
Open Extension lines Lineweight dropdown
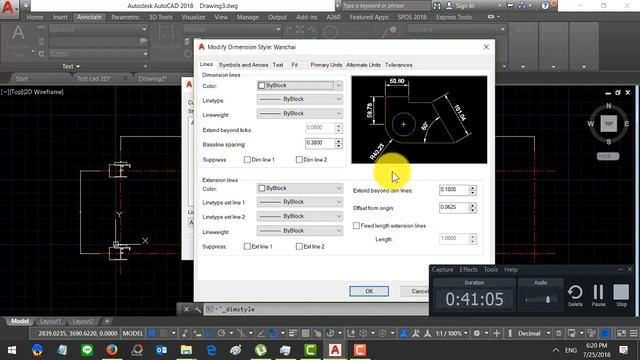(x=300, y=231)
